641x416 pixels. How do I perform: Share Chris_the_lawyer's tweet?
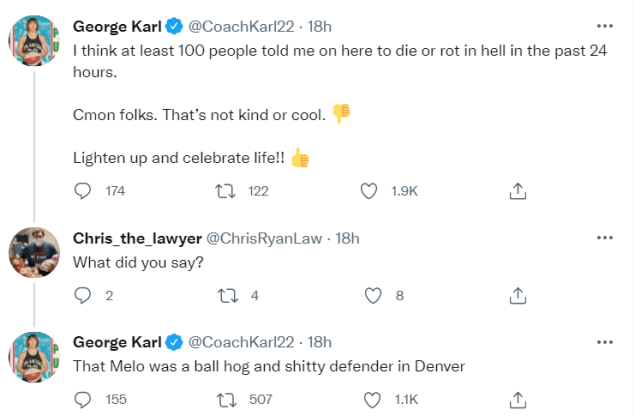pos(518,295)
